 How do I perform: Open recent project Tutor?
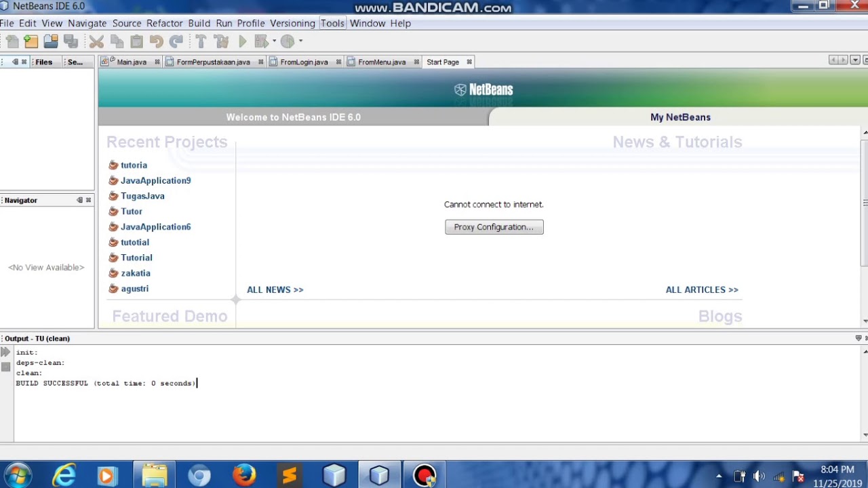pyautogui.click(x=132, y=211)
